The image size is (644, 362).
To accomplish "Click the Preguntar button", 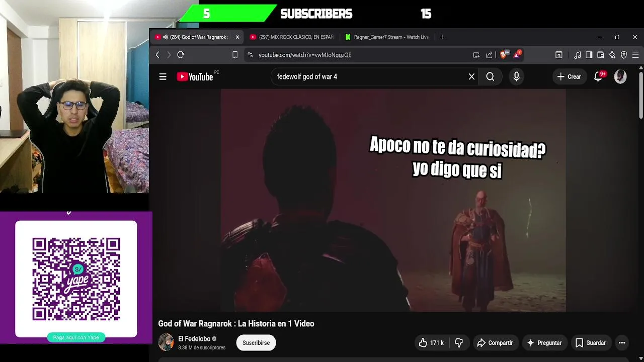I will click(x=543, y=343).
